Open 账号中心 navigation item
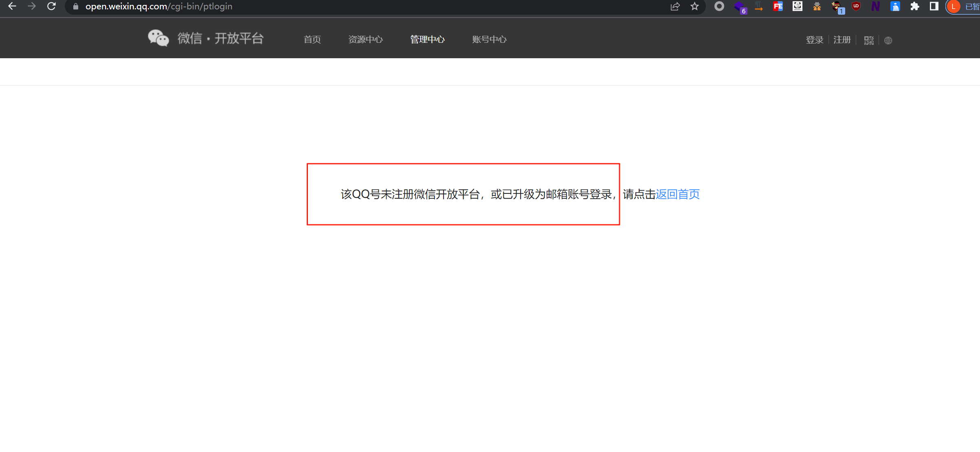Image resolution: width=980 pixels, height=452 pixels. [x=489, y=39]
